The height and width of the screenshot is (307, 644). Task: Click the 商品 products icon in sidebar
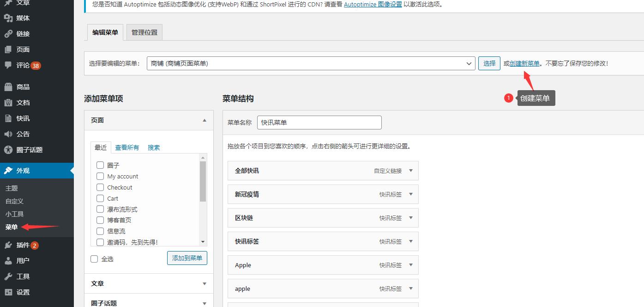(8, 87)
